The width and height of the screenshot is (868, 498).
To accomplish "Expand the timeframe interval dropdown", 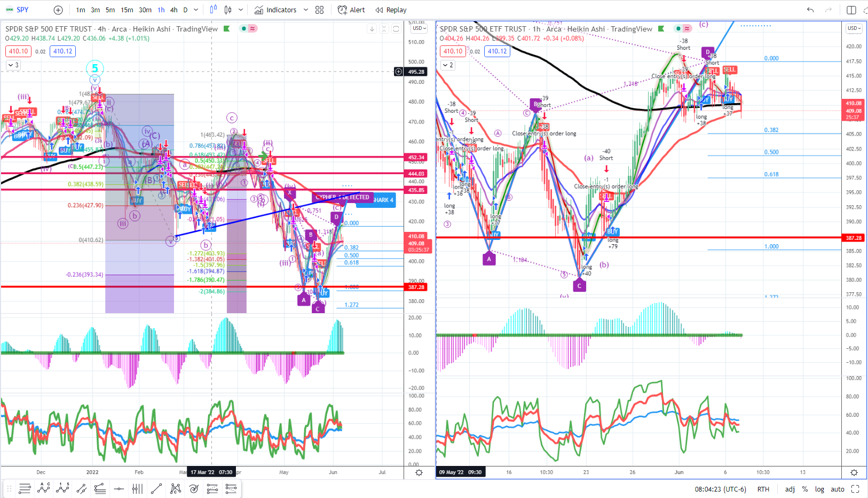I will [196, 10].
